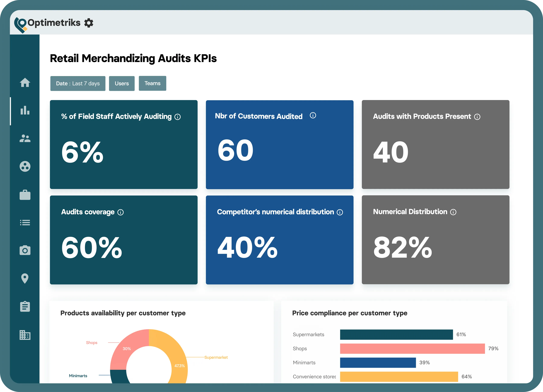Go to Home via sidebar house icon
The image size is (543, 392).
25,83
